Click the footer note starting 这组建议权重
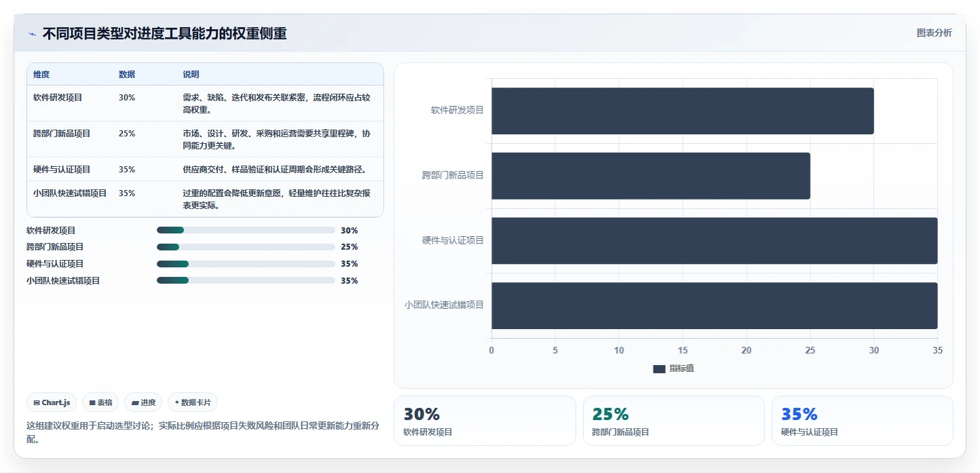980x473 pixels. tap(203, 432)
